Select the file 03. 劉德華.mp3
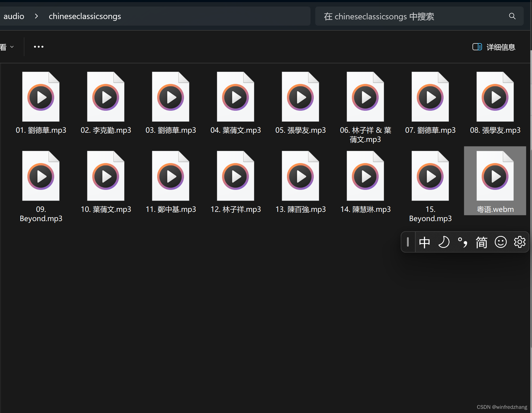532x413 pixels. [x=171, y=103]
